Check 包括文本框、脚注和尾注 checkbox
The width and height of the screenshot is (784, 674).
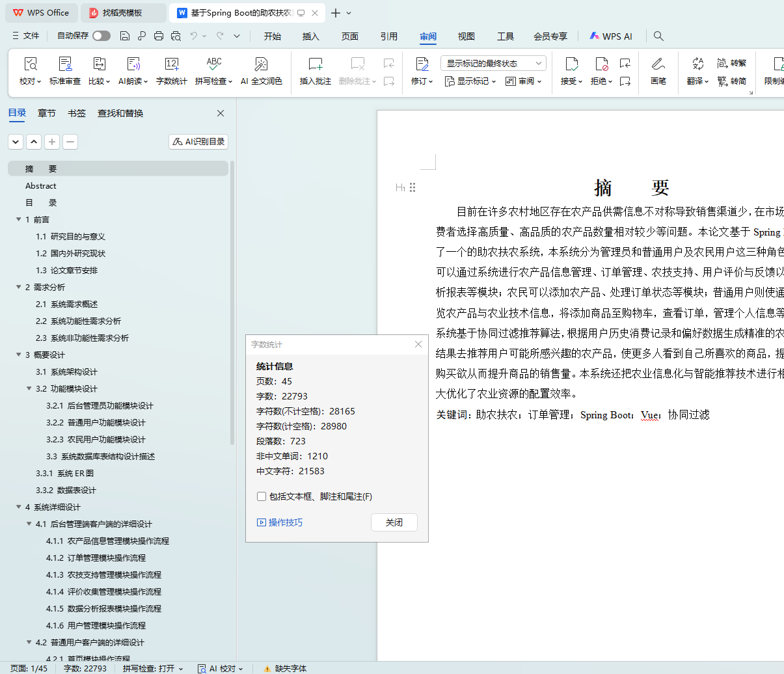[x=262, y=496]
